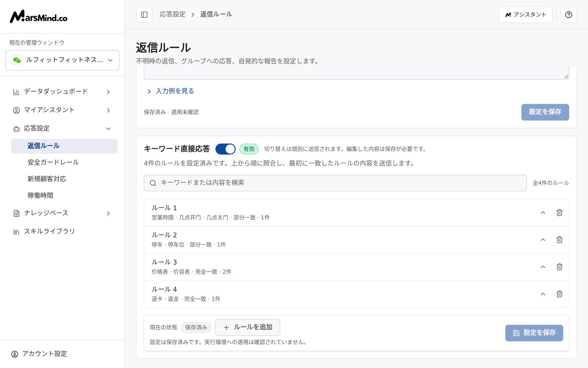Collapse ルール 1 row chevron
Screen dimensions: 588x368
(543, 212)
